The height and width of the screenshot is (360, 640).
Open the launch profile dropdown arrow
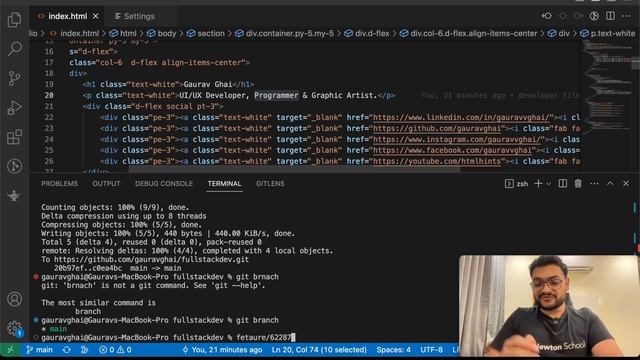click(x=549, y=184)
